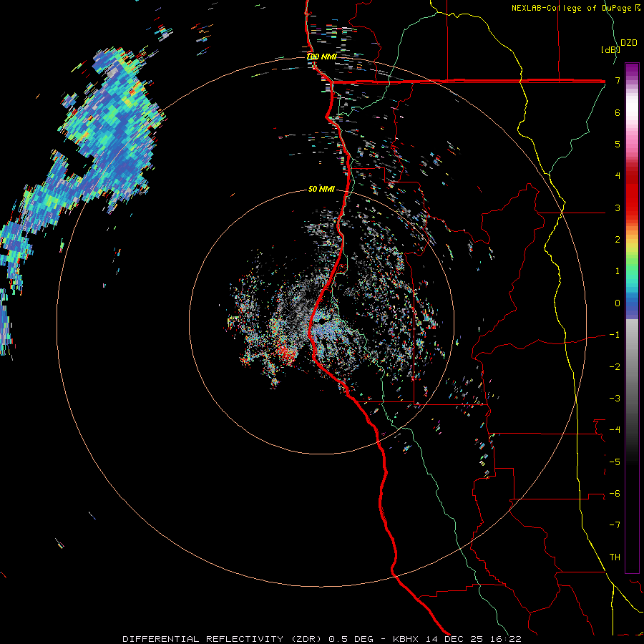Click the 2 value on color scale
644x644 pixels.
click(618, 240)
